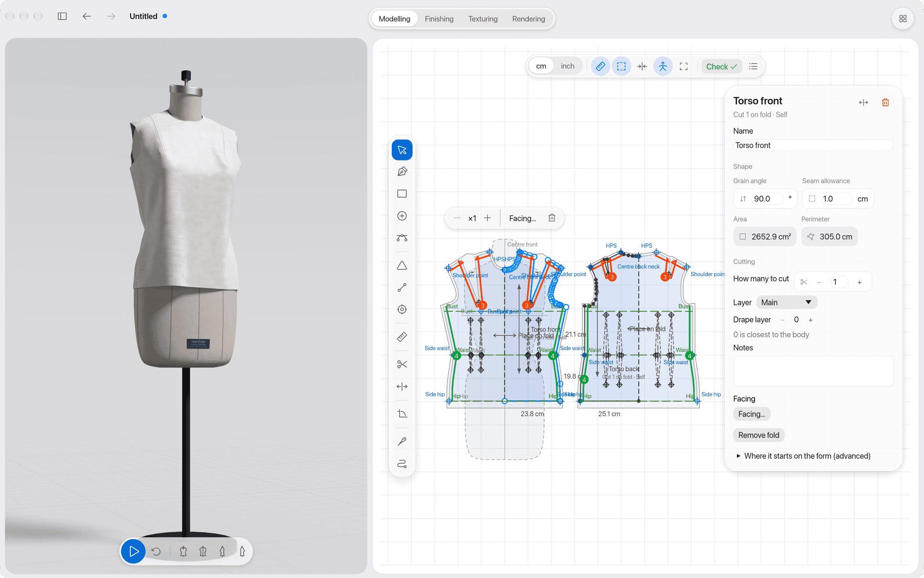The image size is (924, 578).
Task: Switch units to cm
Action: [x=541, y=66]
